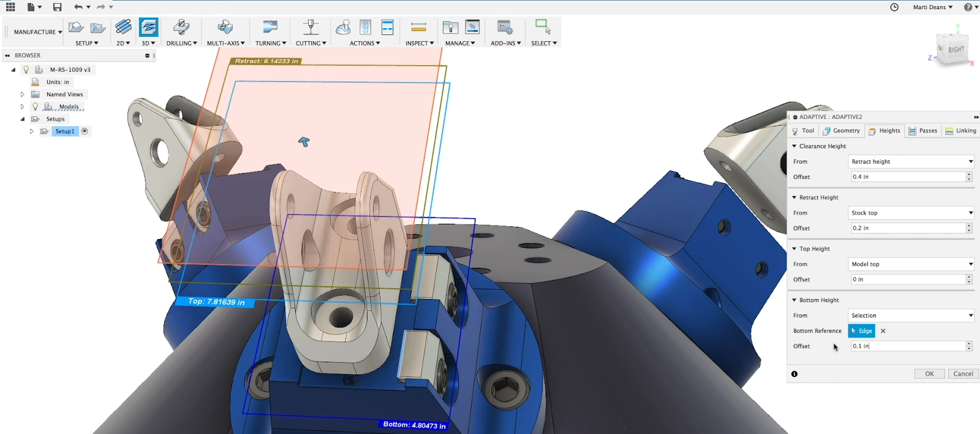Click the Edge bottom reference selector
The width and height of the screenshot is (980, 434).
click(861, 331)
